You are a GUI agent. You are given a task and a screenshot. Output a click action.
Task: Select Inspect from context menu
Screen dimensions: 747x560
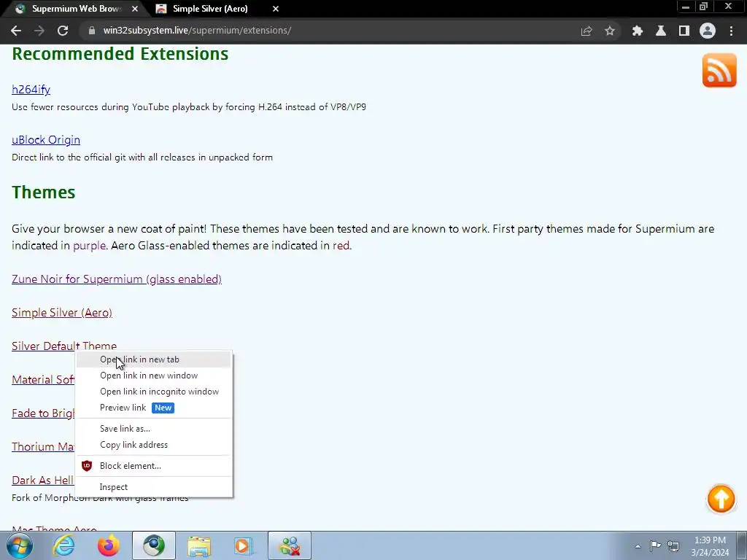point(153,487)
